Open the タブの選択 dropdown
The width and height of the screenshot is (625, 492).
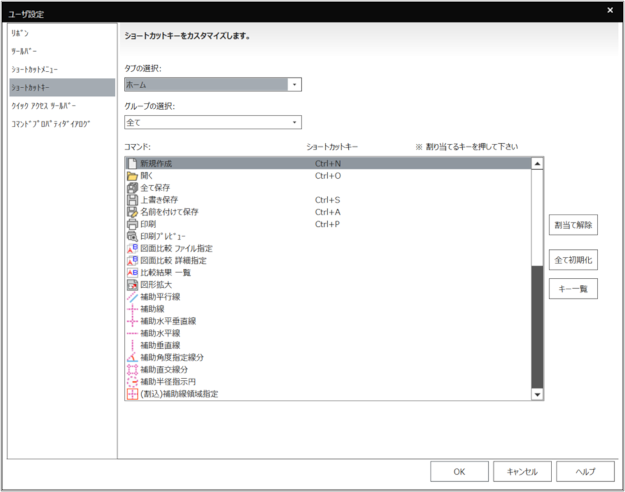click(x=294, y=85)
